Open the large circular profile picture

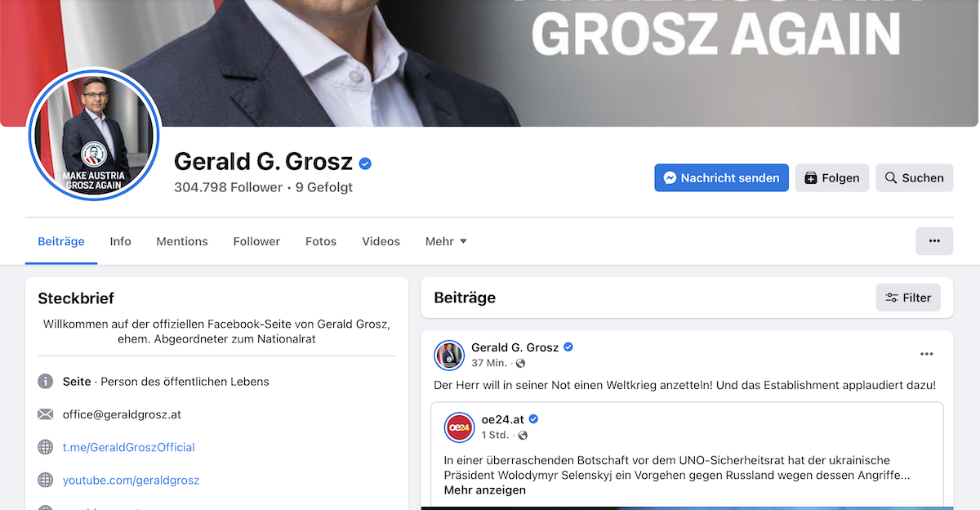(x=95, y=135)
